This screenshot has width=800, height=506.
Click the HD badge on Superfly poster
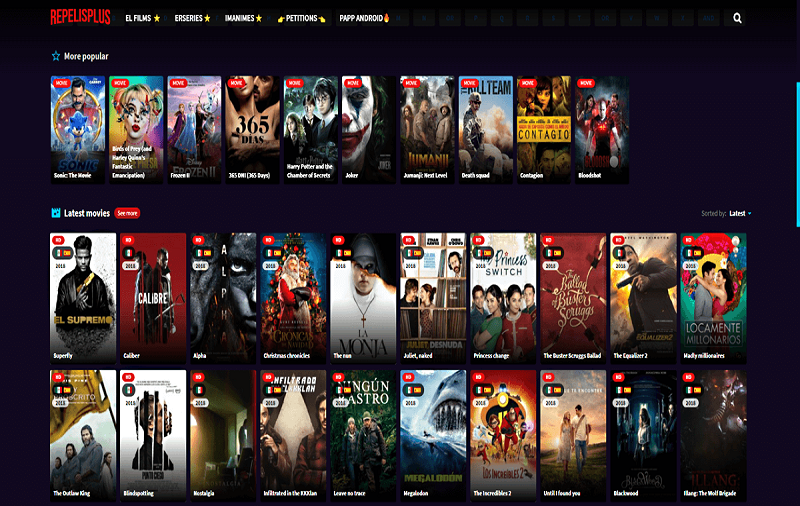[58, 240]
